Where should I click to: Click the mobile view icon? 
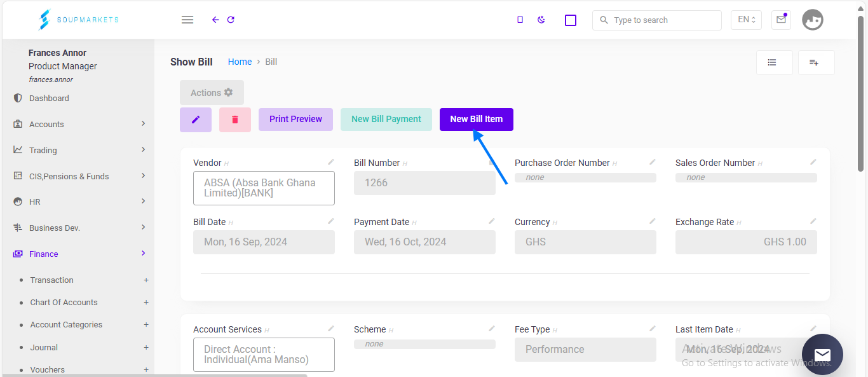(x=520, y=20)
